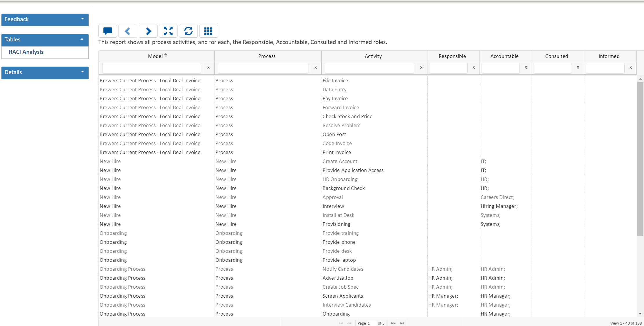Image resolution: width=644 pixels, height=326 pixels.
Task: Sort by the Model column header
Action: pyautogui.click(x=155, y=56)
